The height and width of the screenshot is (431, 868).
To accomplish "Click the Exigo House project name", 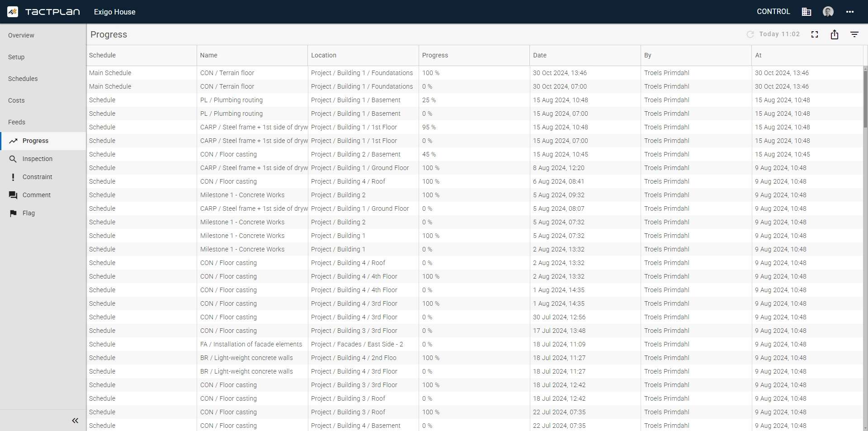I will 115,12.
